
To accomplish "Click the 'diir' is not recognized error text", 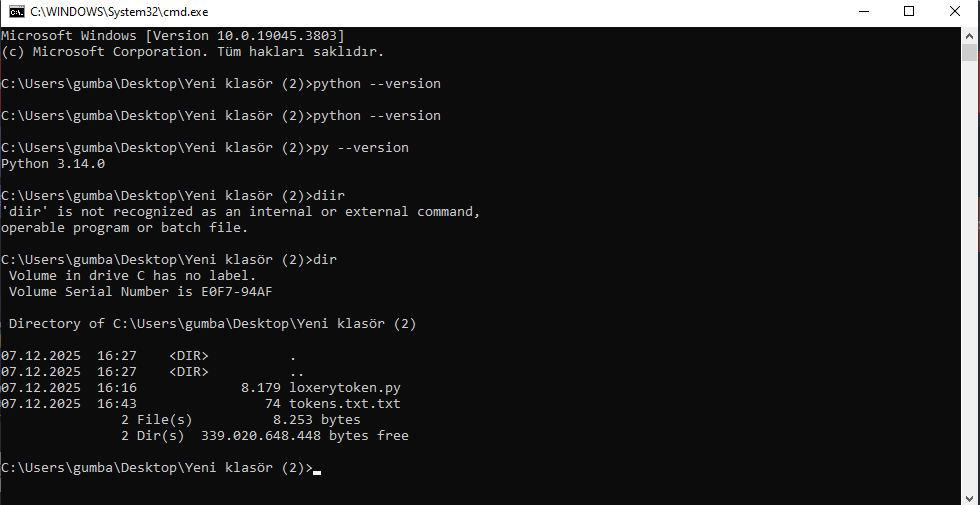I will point(241,212).
